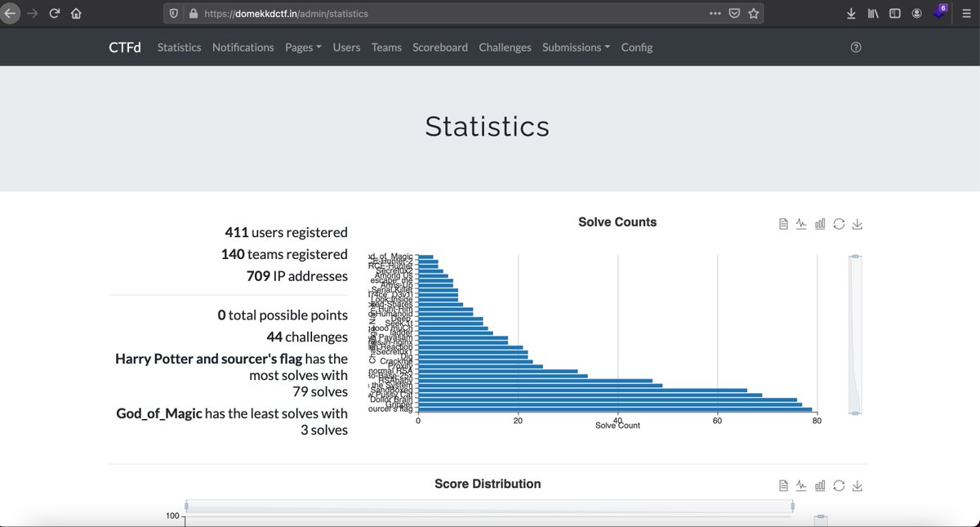Open the browser downloads panel
980x527 pixels.
(x=851, y=13)
